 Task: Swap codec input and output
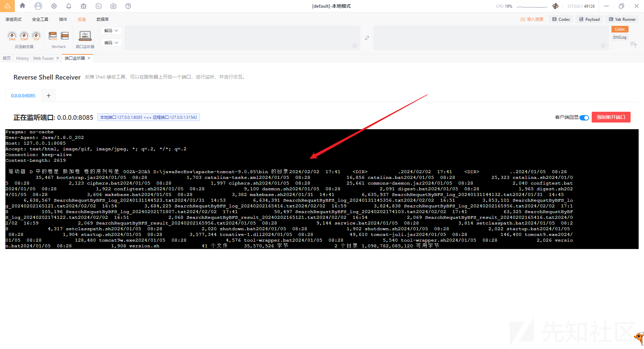tap(367, 38)
